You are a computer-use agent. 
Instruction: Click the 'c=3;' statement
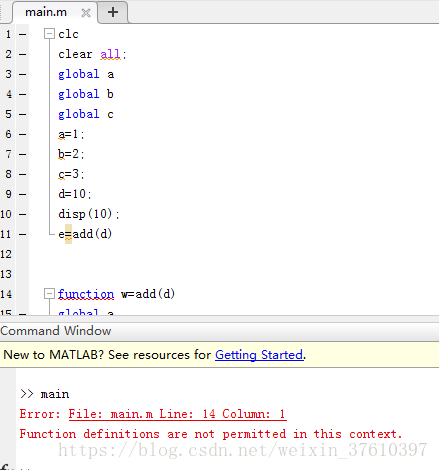point(71,174)
